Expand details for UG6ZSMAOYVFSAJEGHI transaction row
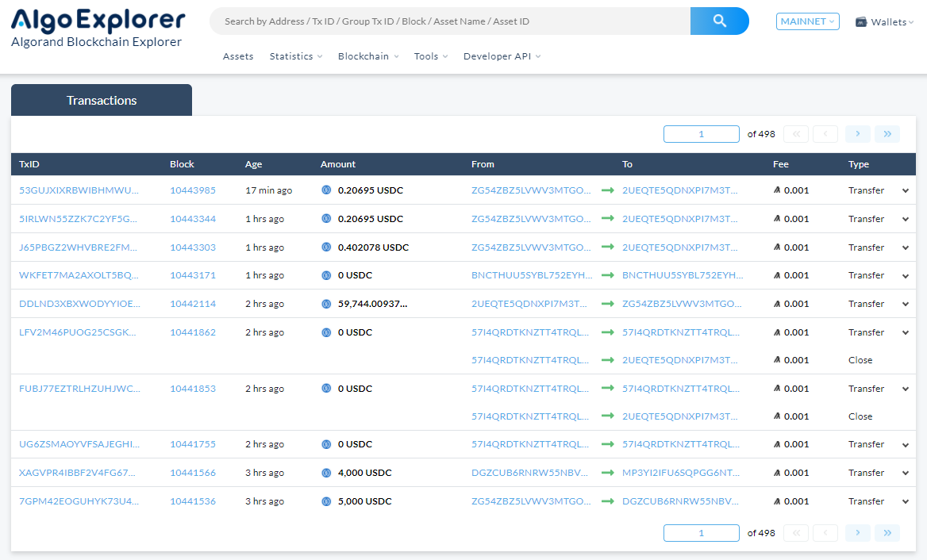Screen dimensions: 927x560 pyautogui.click(x=905, y=445)
